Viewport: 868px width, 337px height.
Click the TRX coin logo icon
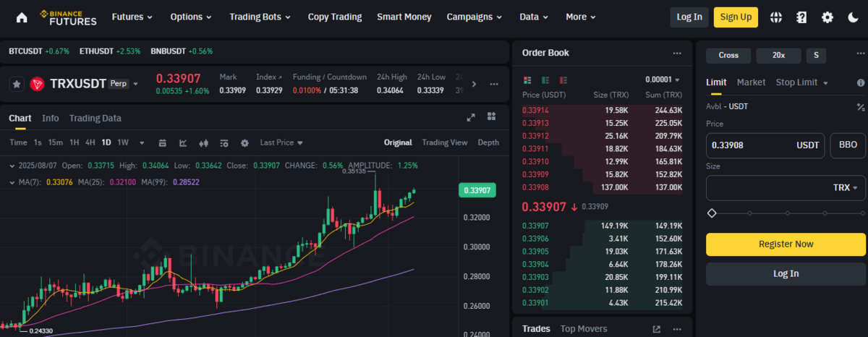point(38,84)
